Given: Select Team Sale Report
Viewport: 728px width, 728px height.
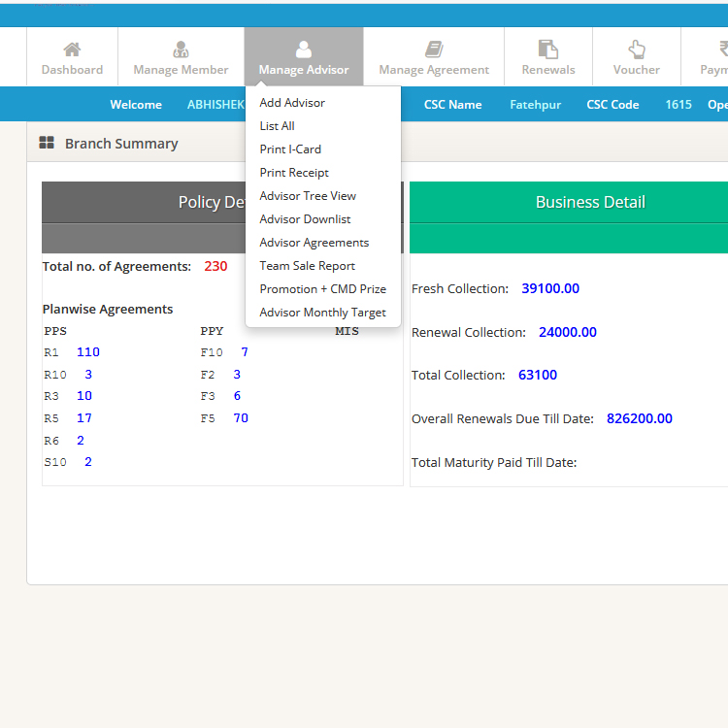Looking at the screenshot, I should [x=307, y=266].
